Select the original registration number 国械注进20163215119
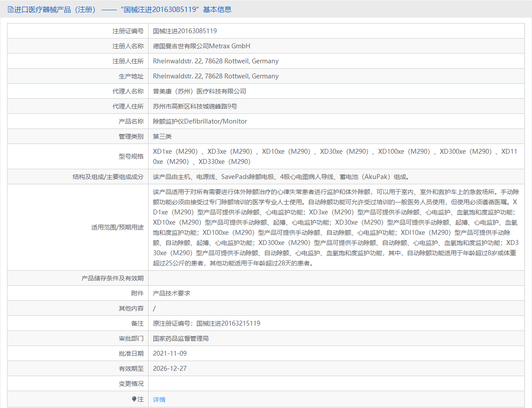This screenshot has height=408, width=532. click(x=228, y=323)
